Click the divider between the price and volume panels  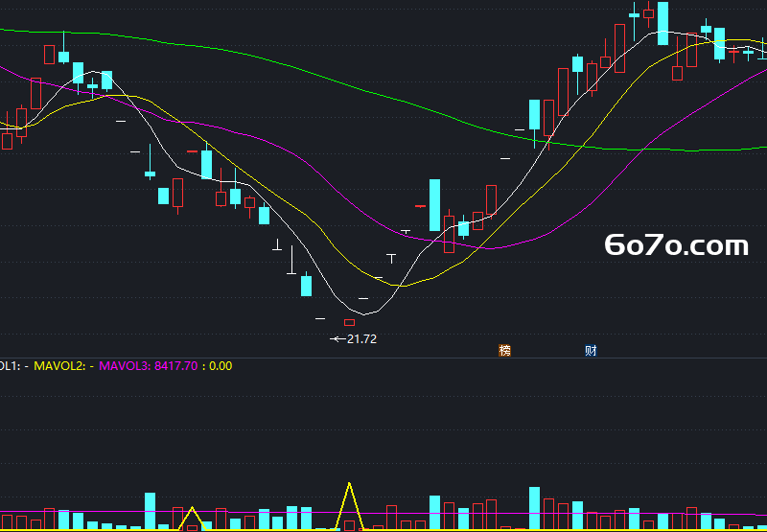tap(383, 358)
